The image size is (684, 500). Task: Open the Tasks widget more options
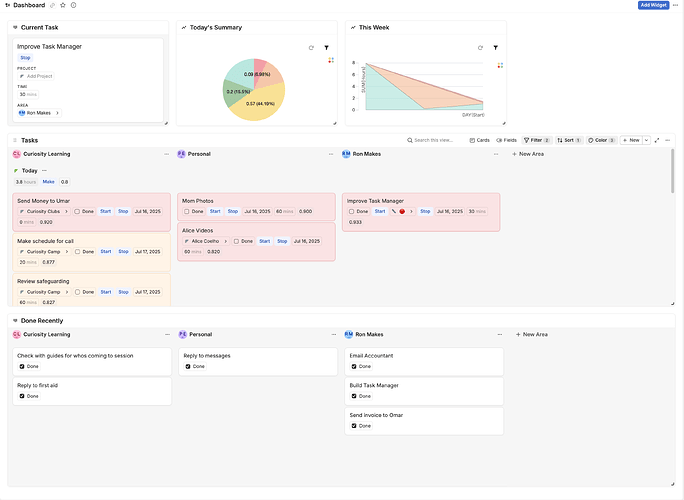pos(667,140)
